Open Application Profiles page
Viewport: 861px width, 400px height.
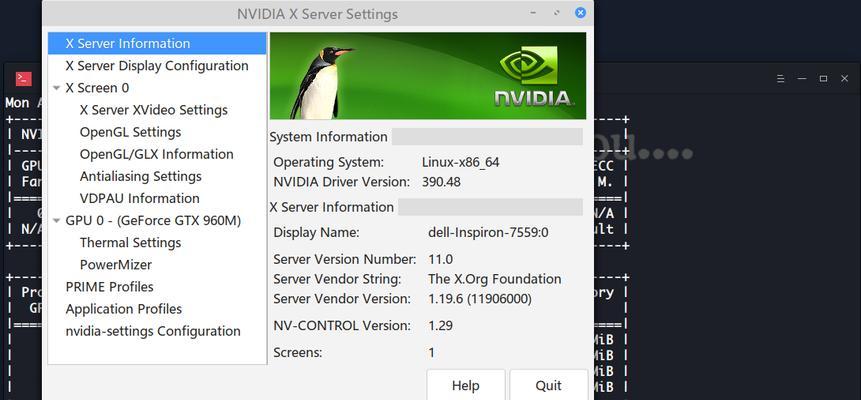(x=124, y=309)
